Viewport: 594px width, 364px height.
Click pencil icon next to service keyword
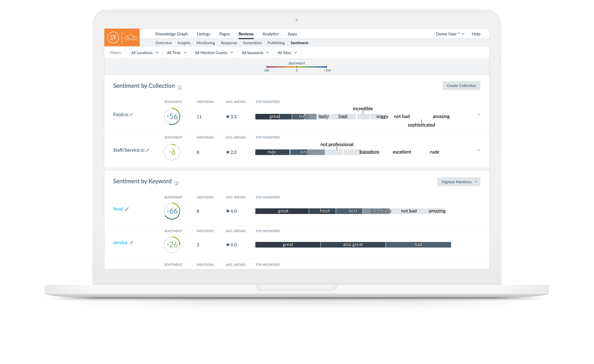tap(131, 243)
